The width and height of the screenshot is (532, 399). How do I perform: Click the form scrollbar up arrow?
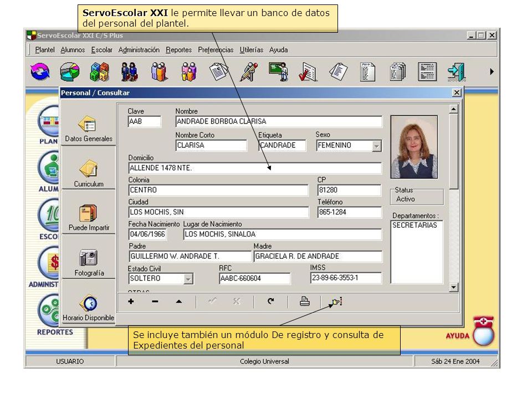pos(454,109)
